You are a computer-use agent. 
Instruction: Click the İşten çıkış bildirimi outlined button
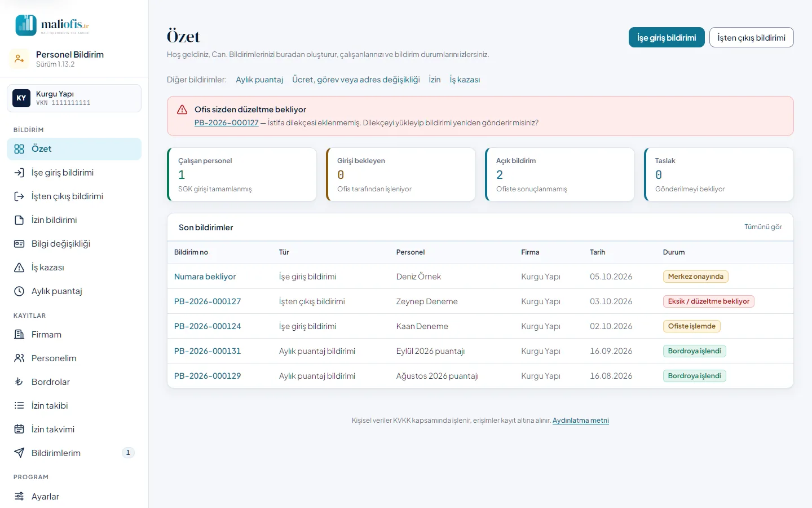751,37
